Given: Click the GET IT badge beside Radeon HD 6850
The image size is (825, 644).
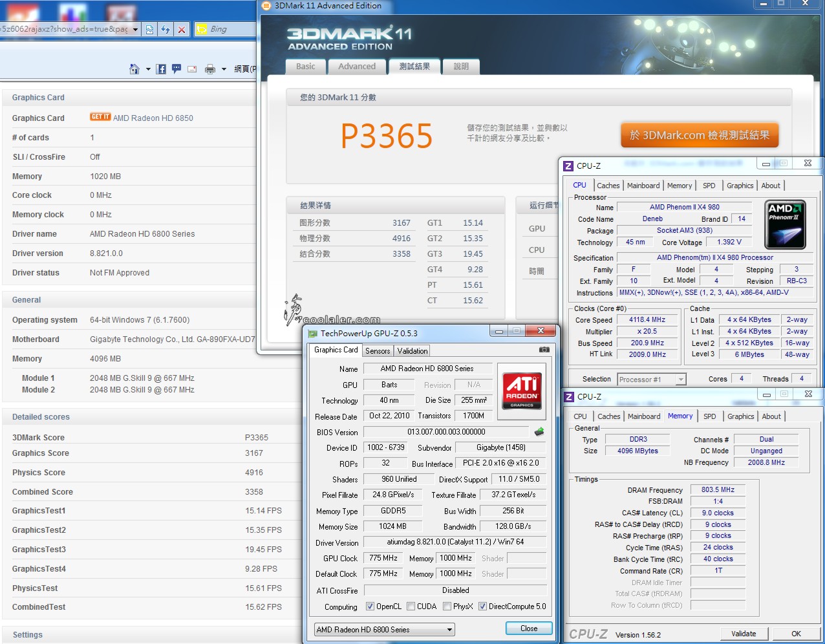Looking at the screenshot, I should [x=100, y=117].
